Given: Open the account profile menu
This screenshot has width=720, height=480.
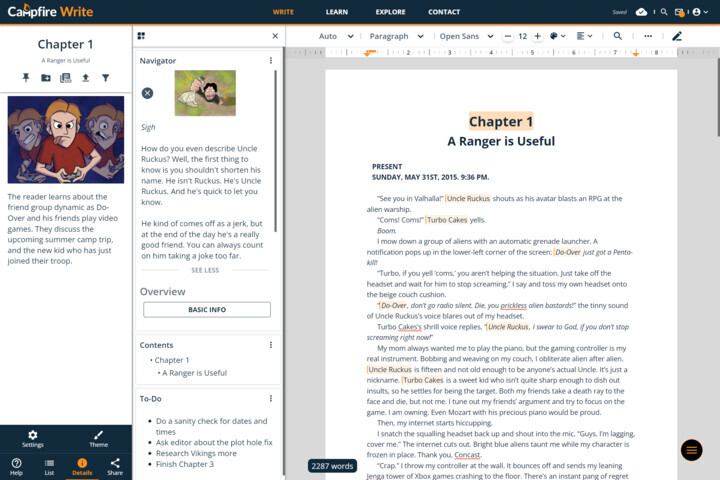Looking at the screenshot, I should coord(700,12).
